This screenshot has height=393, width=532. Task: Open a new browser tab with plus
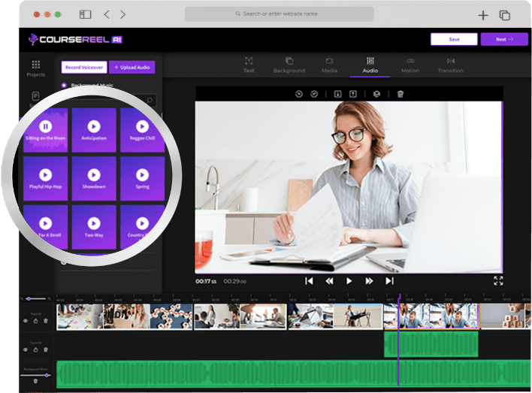click(483, 15)
